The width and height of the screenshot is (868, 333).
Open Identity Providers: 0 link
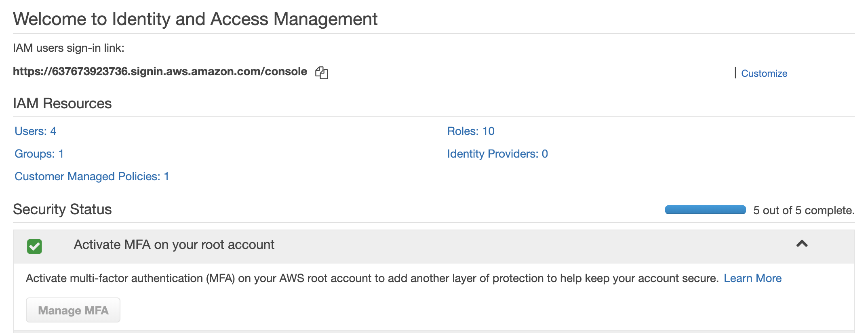pos(497,154)
